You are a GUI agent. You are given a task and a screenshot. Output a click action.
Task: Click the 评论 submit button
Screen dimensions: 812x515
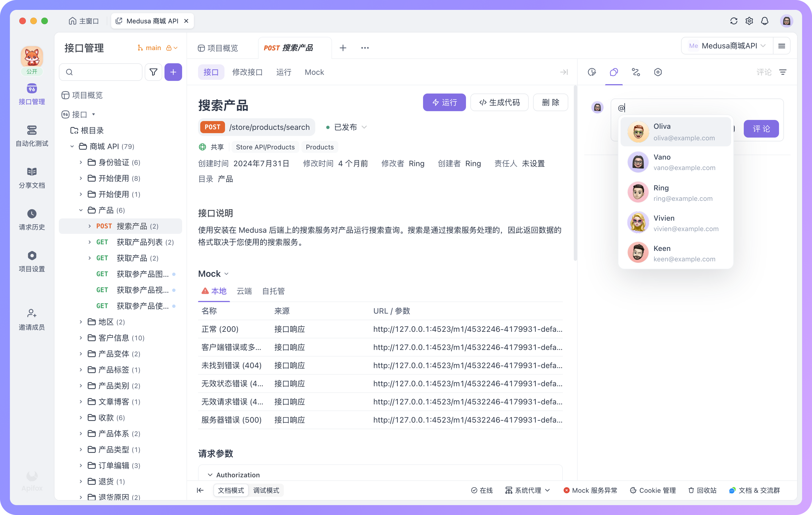pyautogui.click(x=761, y=129)
